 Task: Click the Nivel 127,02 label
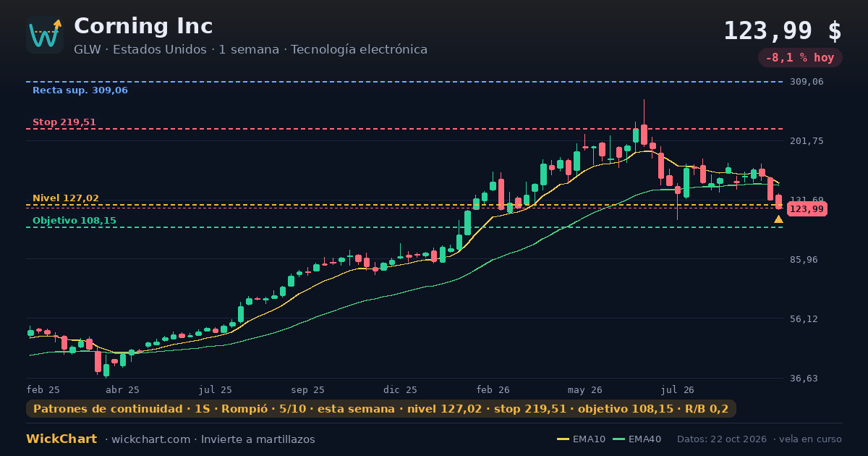[66, 198]
